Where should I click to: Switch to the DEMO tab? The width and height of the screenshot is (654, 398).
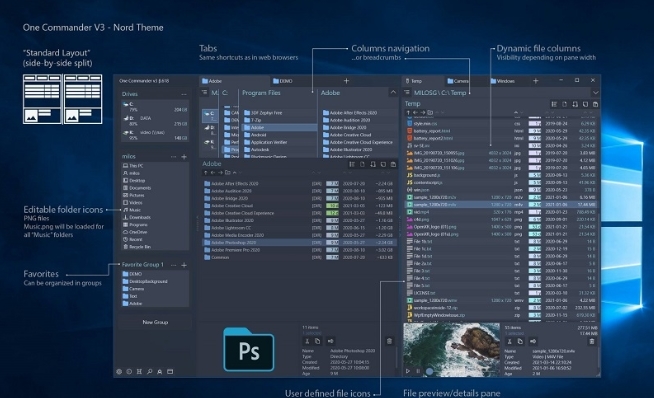[x=283, y=81]
